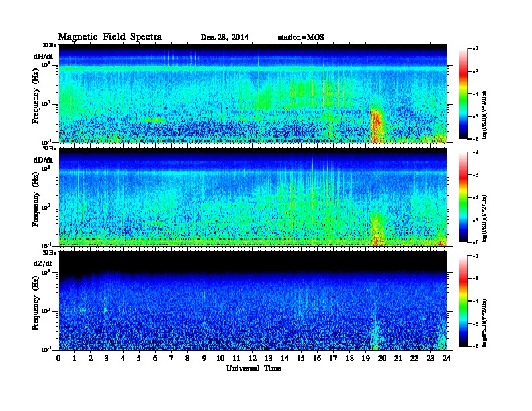
Task: Click hour tick label '3' on time axis
Action: coord(107,358)
